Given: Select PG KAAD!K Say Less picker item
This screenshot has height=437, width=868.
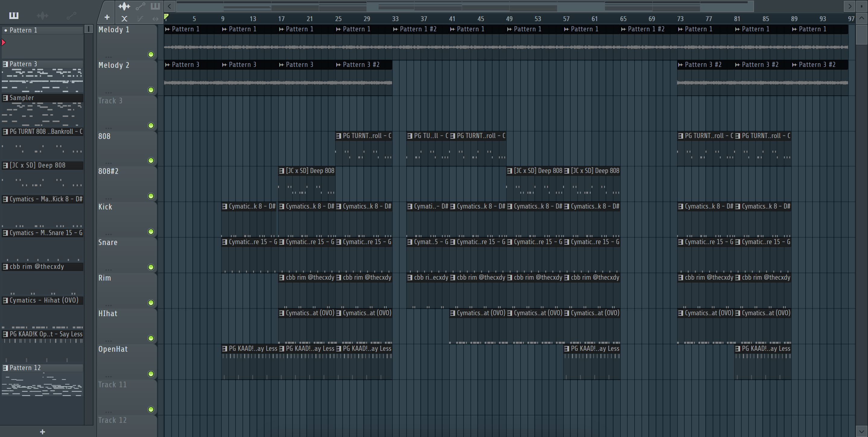Looking at the screenshot, I should coord(43,334).
